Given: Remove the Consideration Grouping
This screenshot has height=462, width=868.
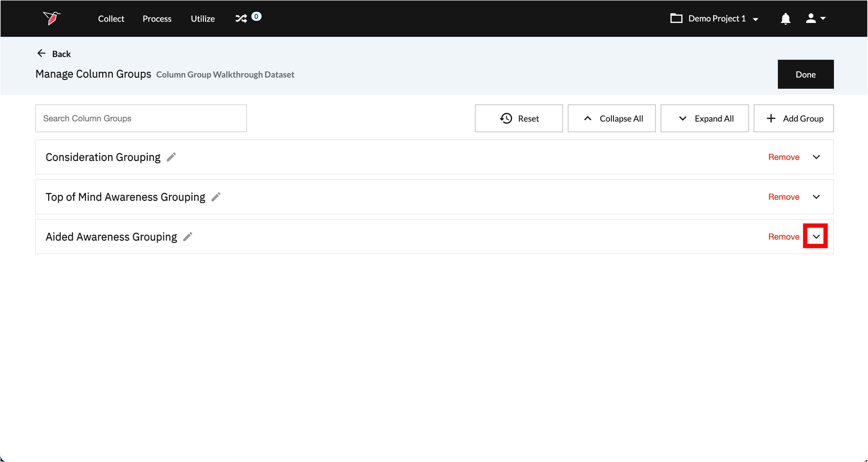Looking at the screenshot, I should click(783, 157).
